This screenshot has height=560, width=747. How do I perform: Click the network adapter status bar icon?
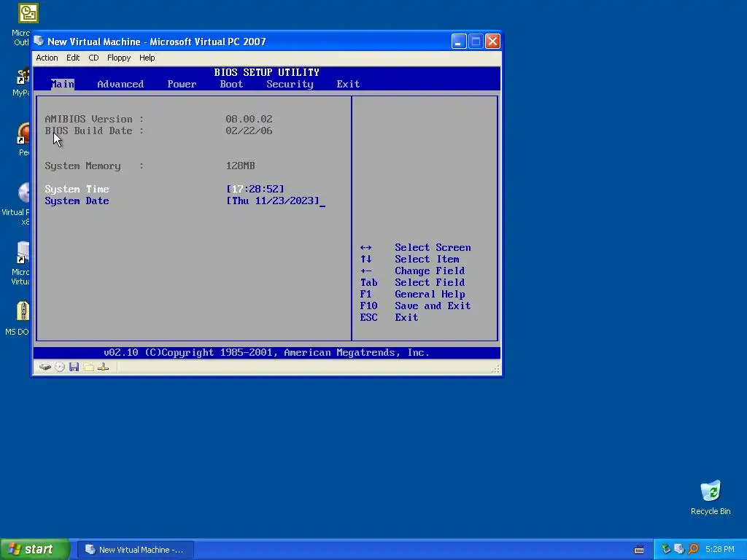point(103,367)
